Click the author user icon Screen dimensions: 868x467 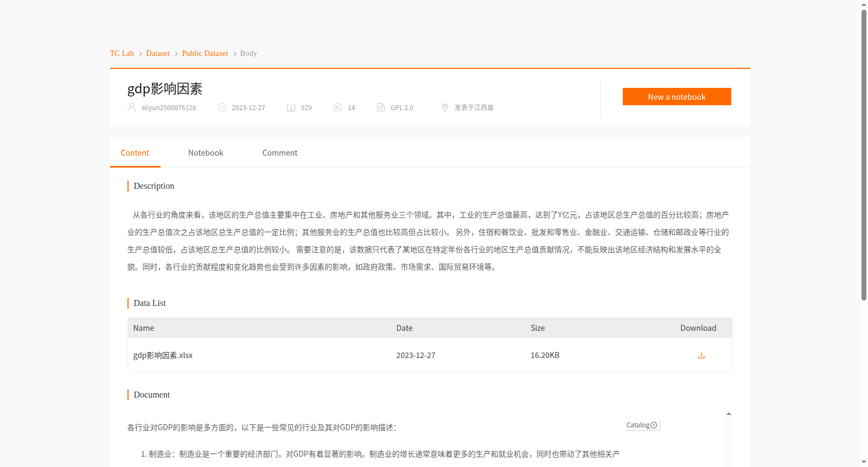pos(131,107)
